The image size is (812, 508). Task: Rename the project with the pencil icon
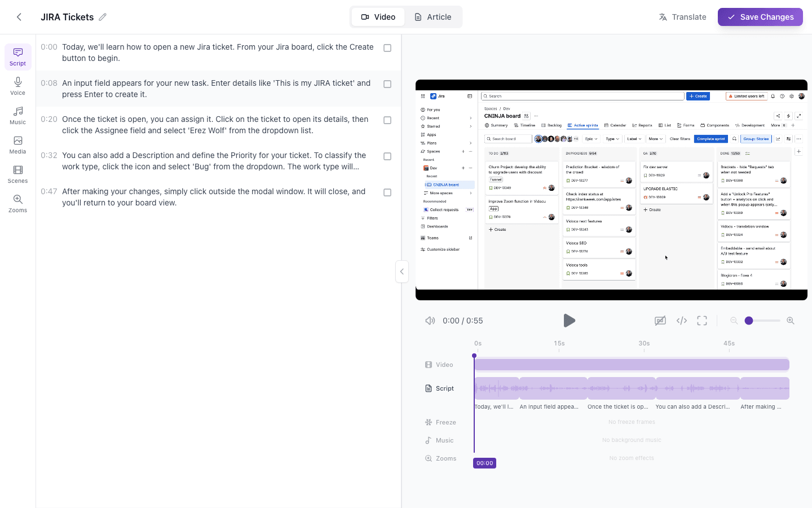[x=103, y=17]
